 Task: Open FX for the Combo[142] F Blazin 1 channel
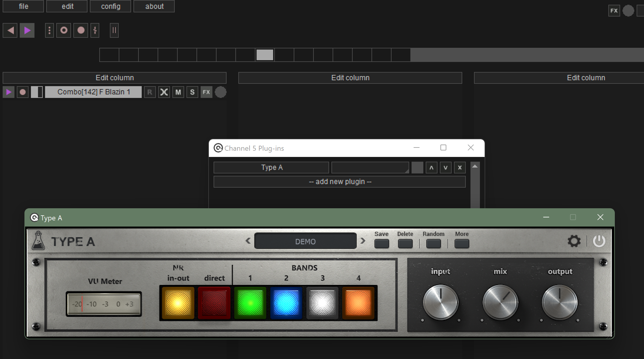pos(206,92)
